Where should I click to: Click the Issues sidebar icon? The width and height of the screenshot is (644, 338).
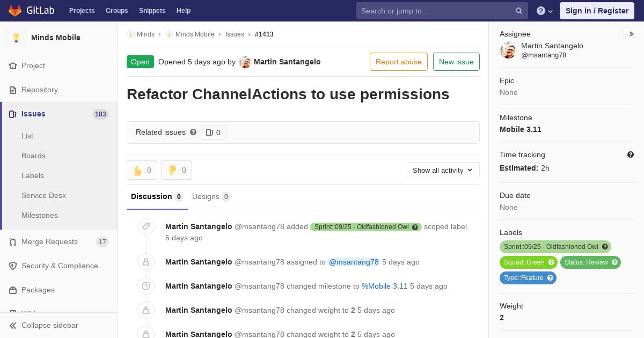coord(13,114)
